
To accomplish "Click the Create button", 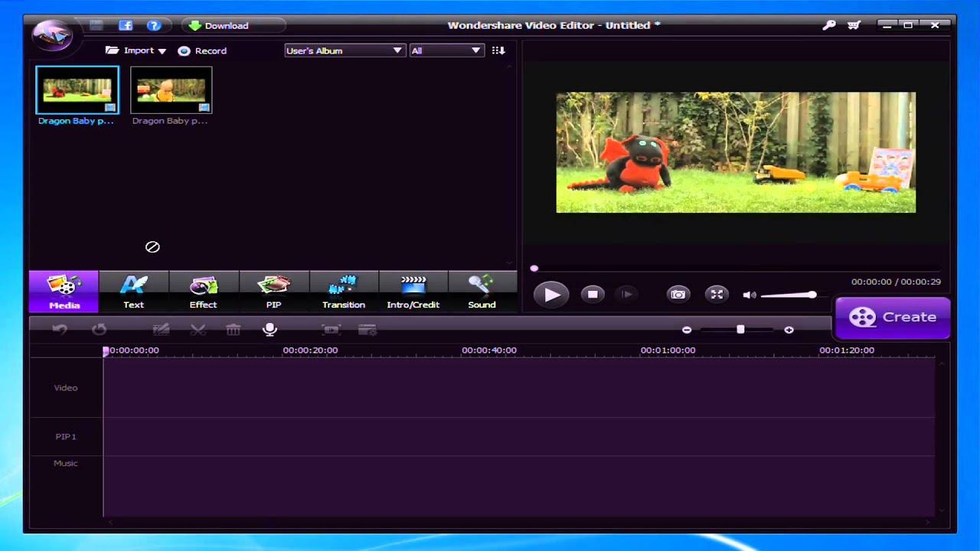I will coord(893,317).
